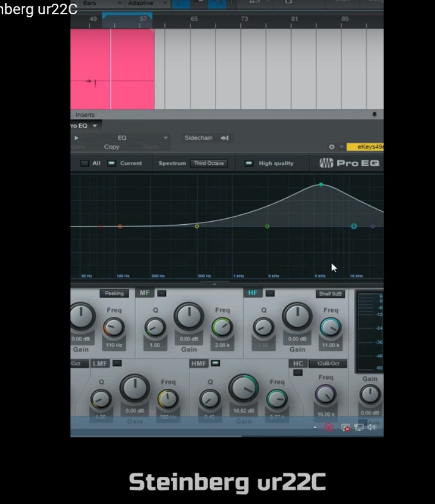Screen dimensions: 435x504
Task: Click the Pro EQ logo
Action: (349, 163)
